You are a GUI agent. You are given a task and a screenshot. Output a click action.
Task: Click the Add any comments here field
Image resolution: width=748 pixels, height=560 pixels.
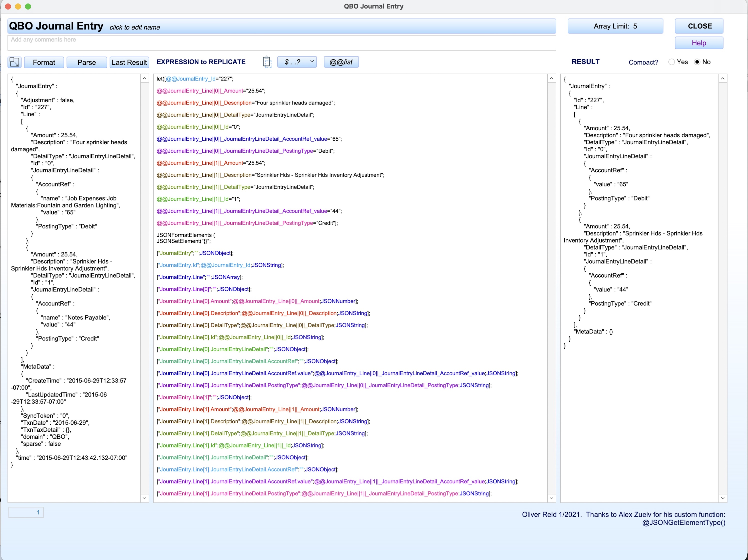(282, 43)
